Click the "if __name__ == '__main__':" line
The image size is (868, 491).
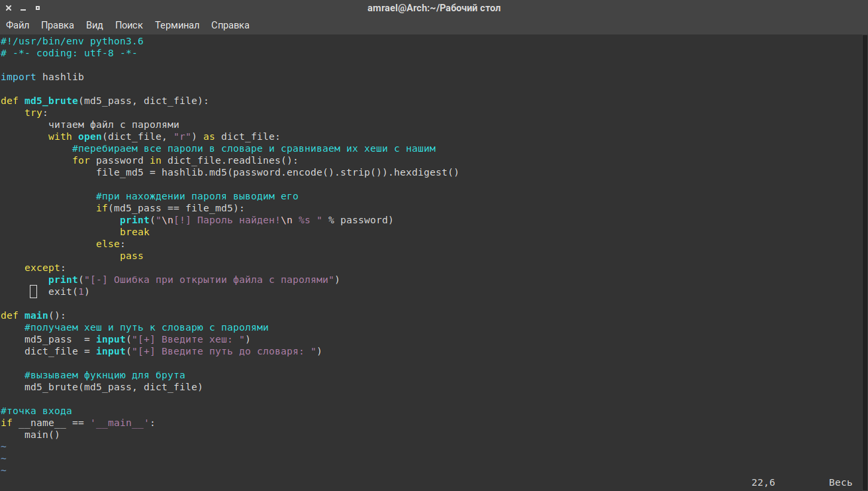tap(78, 423)
